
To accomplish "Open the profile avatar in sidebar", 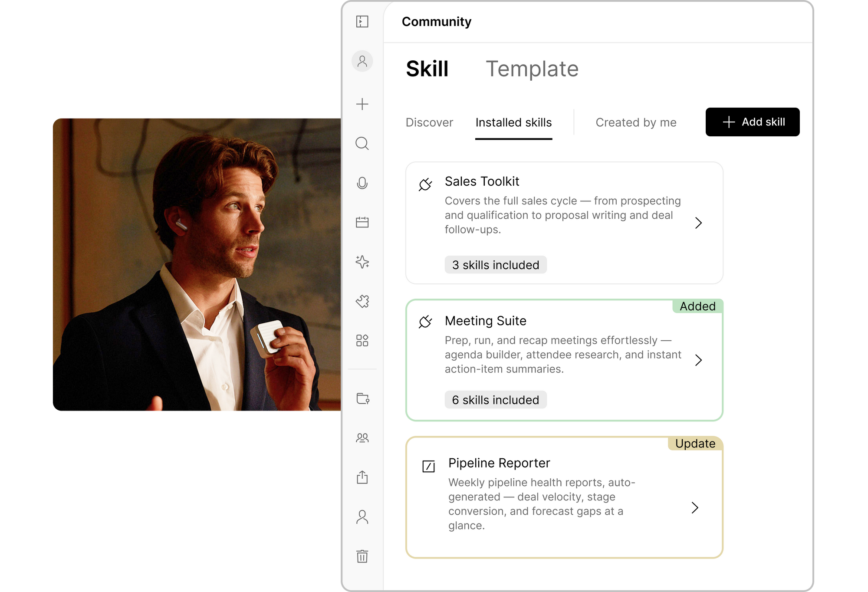I will coord(362,61).
